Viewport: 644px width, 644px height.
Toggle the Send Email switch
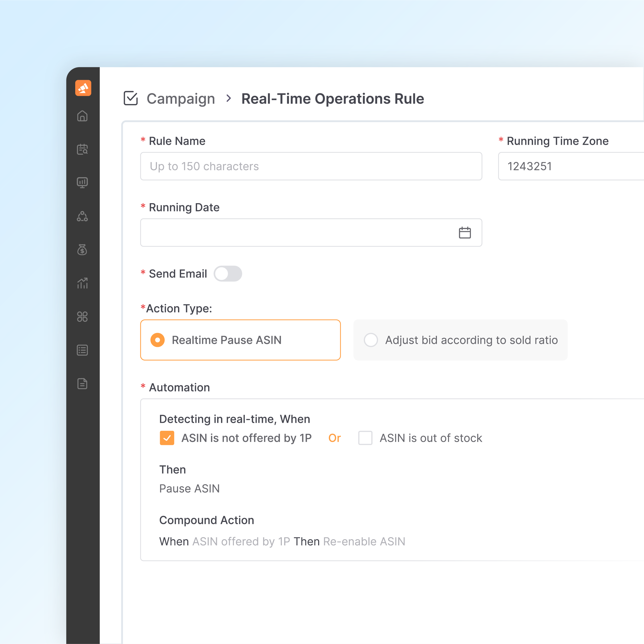(x=228, y=274)
